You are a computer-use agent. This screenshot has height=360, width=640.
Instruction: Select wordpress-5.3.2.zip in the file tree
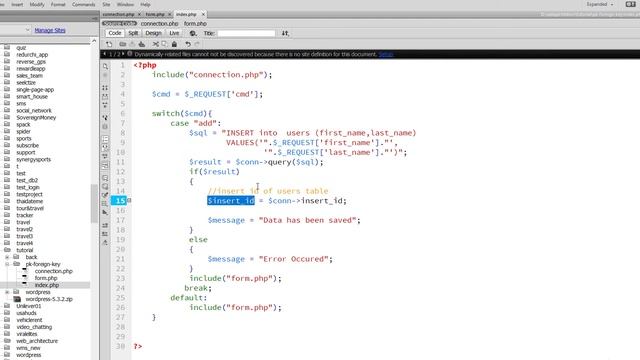pyautogui.click(x=49, y=299)
